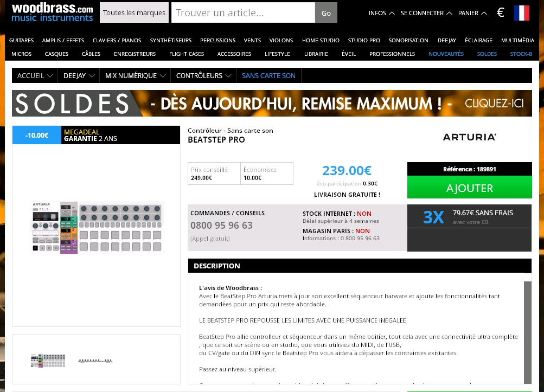This screenshot has width=544, height=392.
Task: Click the MEGADEAL label
Action: [x=81, y=132]
